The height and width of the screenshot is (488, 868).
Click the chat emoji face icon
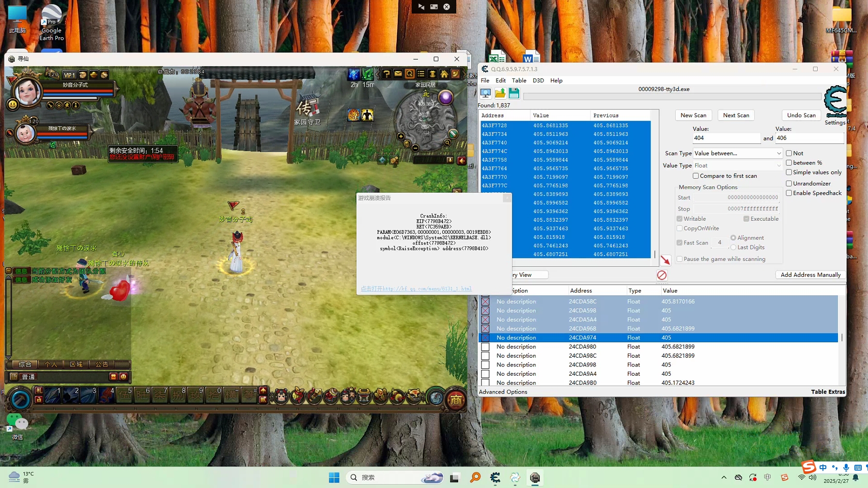[x=124, y=377]
